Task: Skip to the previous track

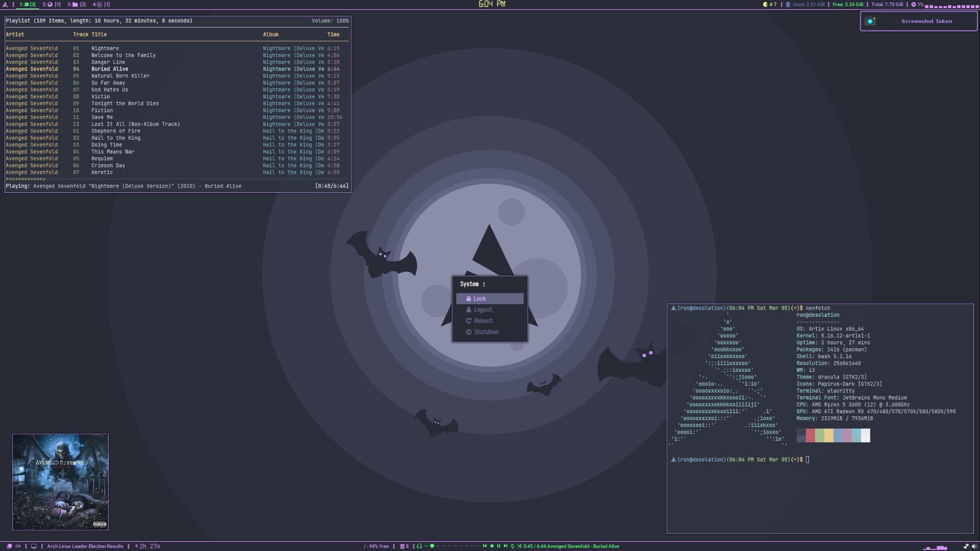Action: [485, 546]
